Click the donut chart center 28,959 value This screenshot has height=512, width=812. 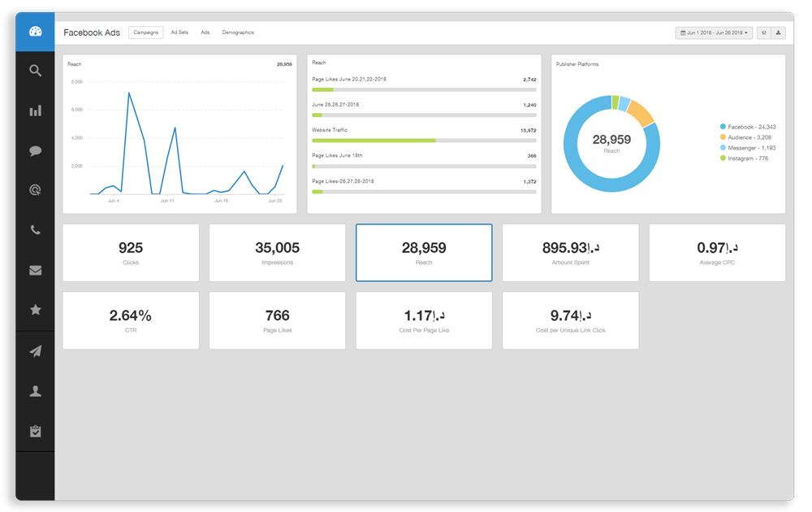tap(611, 140)
